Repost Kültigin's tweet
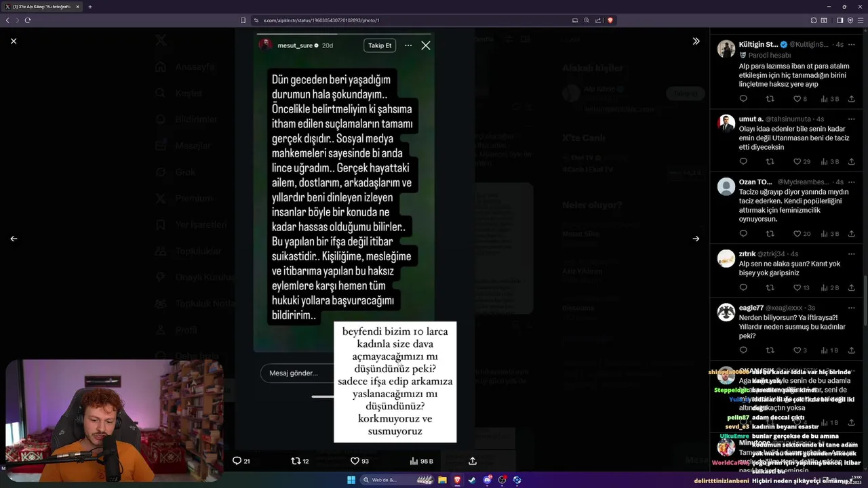This screenshot has height=488, width=868. 770,99
